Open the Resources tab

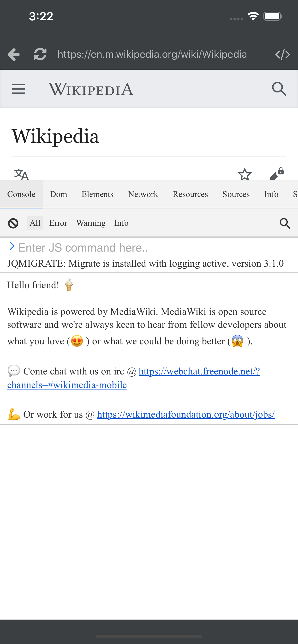click(190, 194)
